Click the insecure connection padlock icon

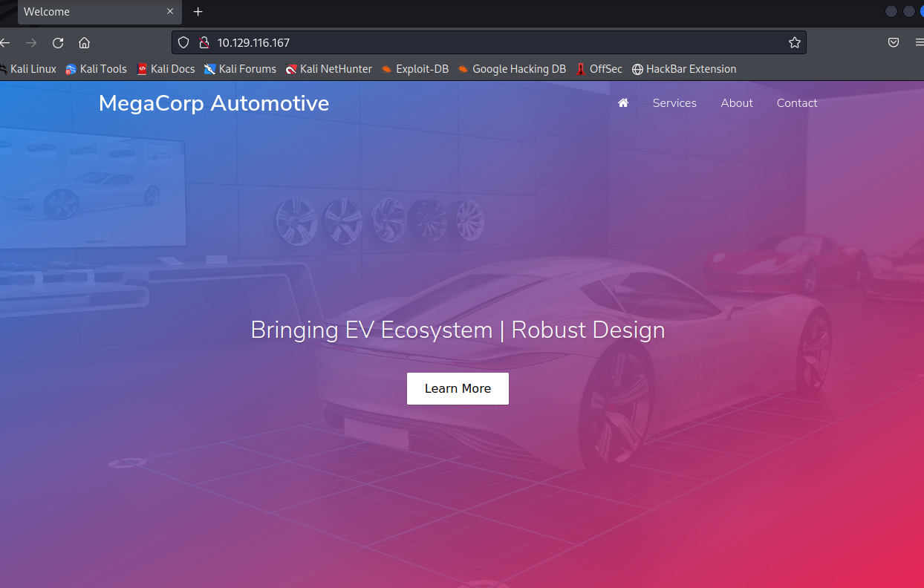204,42
